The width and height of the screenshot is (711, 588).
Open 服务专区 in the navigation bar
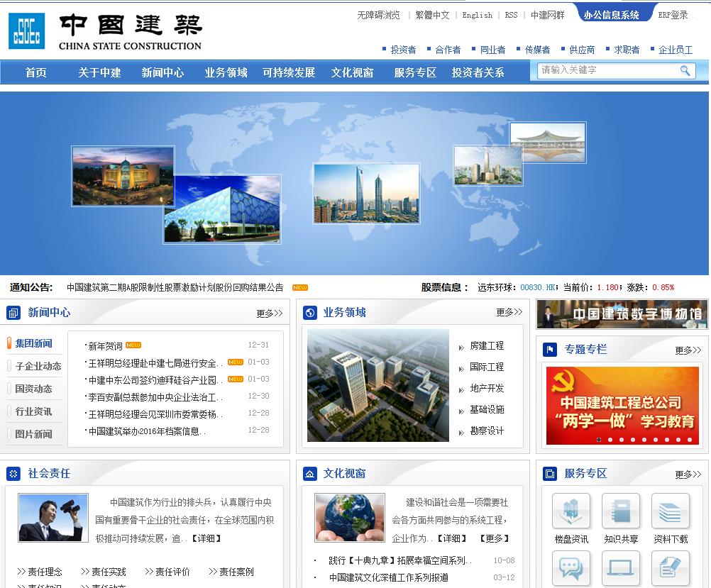tap(415, 72)
